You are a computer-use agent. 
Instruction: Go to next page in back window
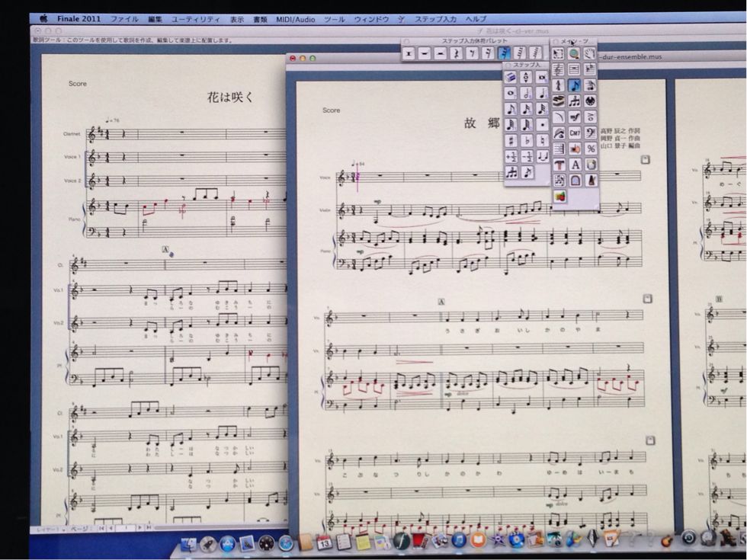pyautogui.click(x=139, y=528)
